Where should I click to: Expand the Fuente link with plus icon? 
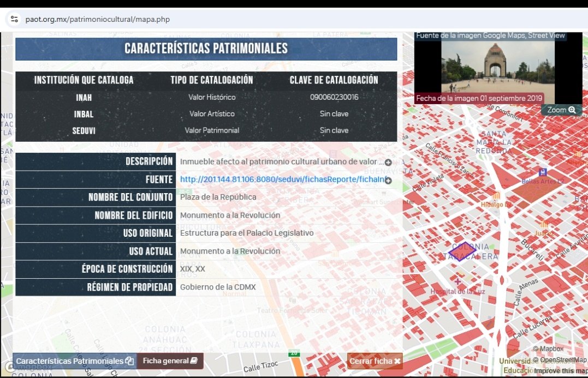(388, 181)
